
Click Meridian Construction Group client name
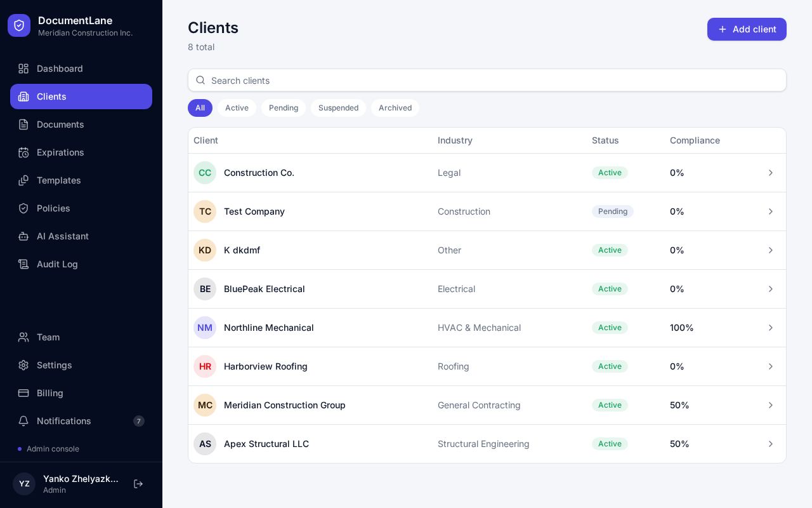[285, 405]
